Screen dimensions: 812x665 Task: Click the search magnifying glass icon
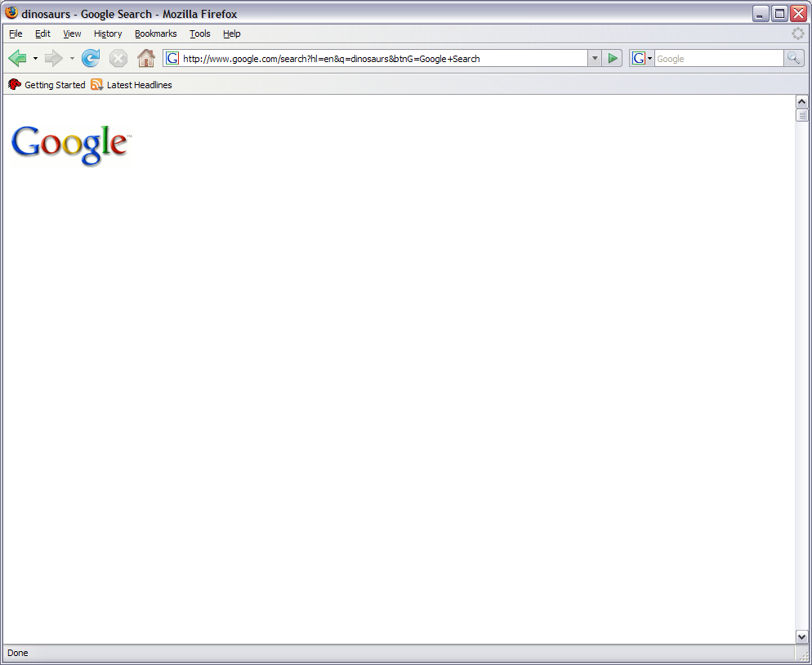pos(793,58)
